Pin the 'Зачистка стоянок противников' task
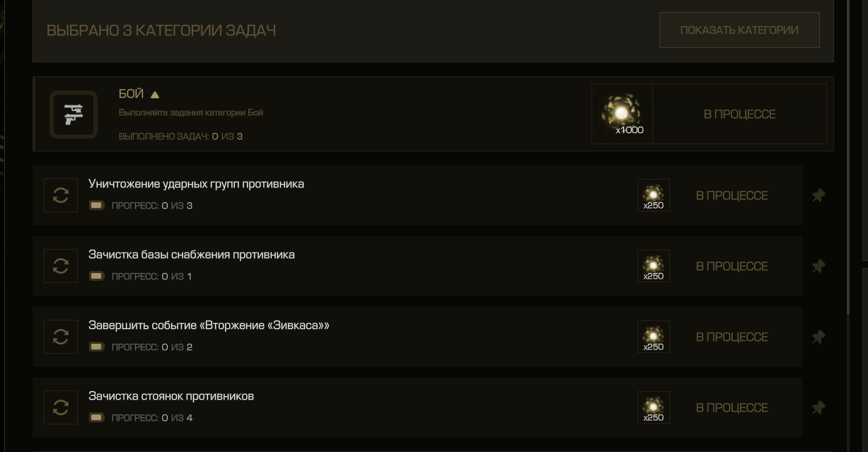This screenshot has height=452, width=868. coord(818,407)
